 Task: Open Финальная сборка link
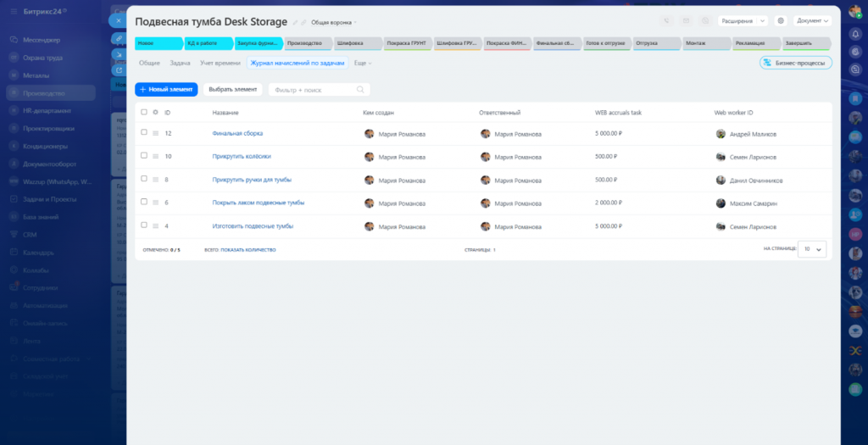237,133
